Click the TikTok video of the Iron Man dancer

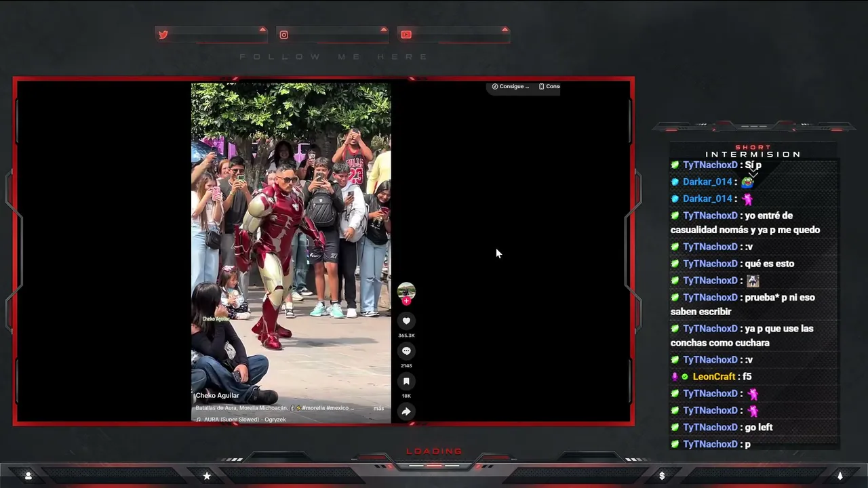click(291, 253)
